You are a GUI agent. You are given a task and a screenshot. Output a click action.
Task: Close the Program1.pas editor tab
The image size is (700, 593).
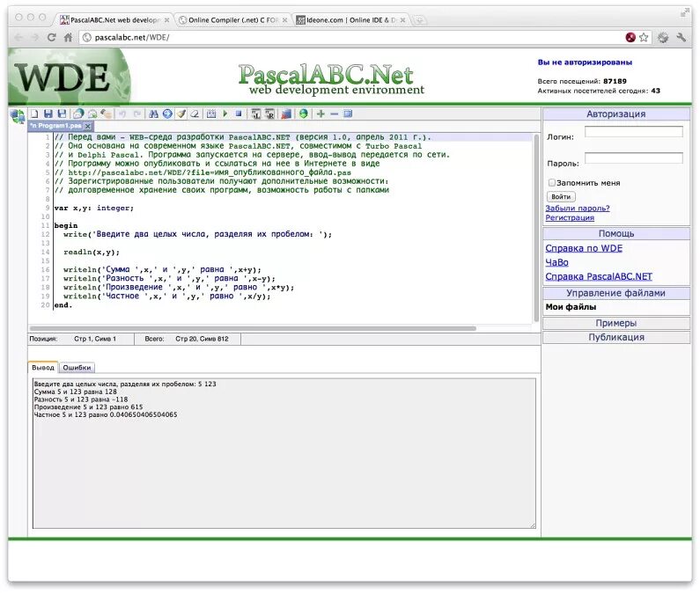pos(88,127)
